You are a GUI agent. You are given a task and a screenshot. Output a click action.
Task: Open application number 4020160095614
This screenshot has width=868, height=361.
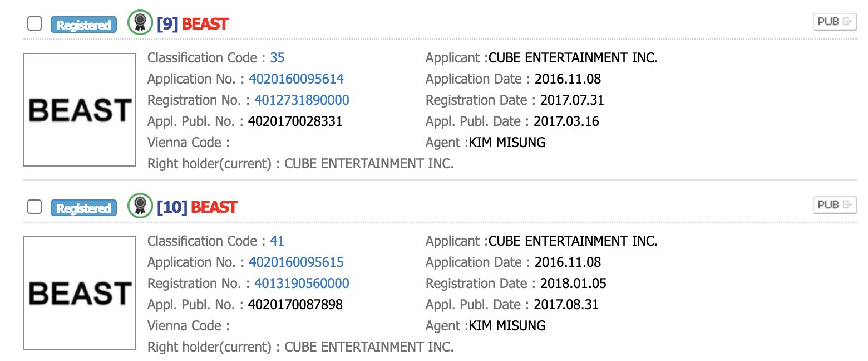point(296,79)
